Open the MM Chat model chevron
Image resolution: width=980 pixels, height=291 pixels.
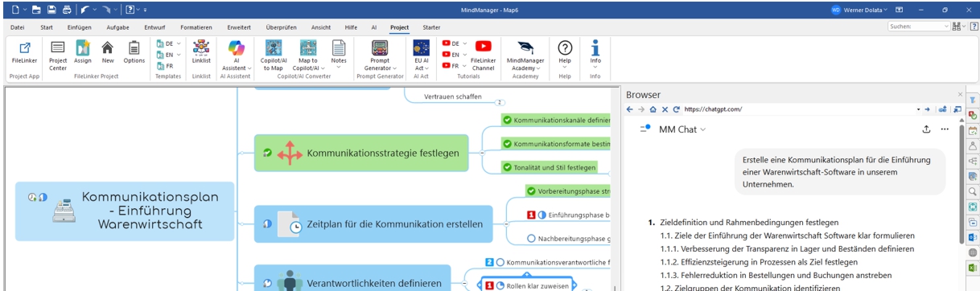(x=702, y=129)
